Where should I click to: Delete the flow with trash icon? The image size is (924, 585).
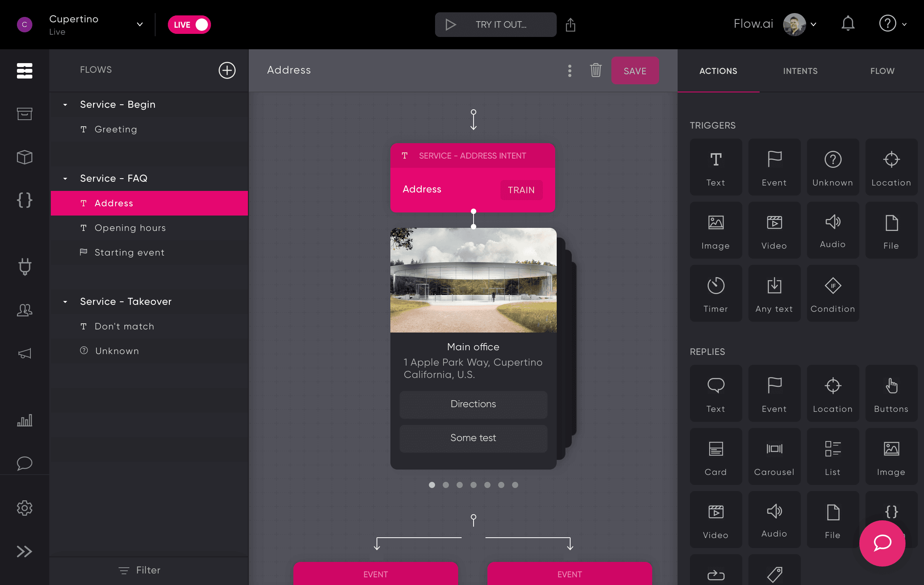coord(596,70)
